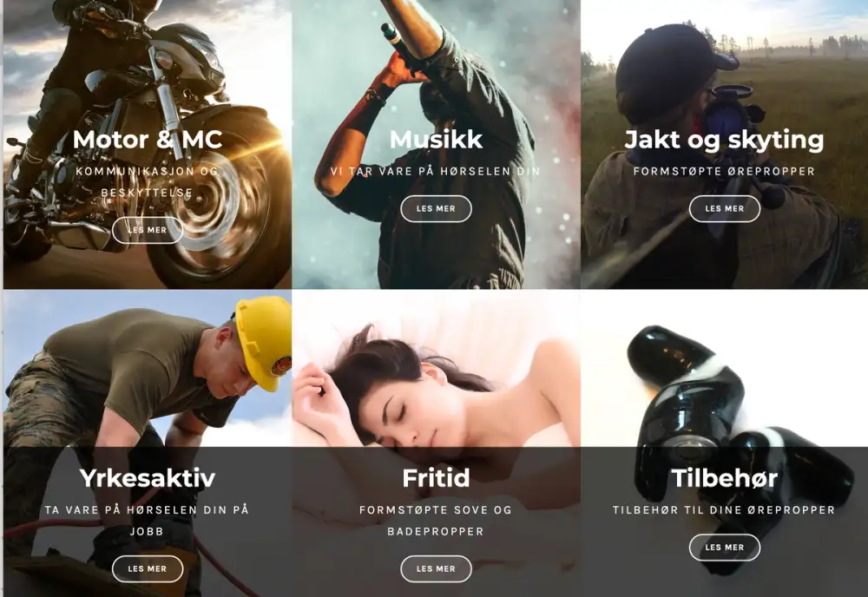The height and width of the screenshot is (597, 868).
Task: Click LES MER button under Motor & MC
Action: [148, 230]
